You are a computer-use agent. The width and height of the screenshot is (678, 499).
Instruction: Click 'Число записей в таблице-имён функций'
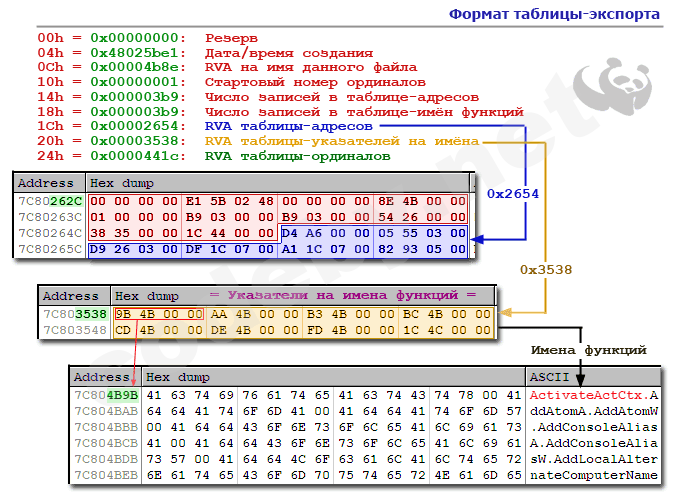[364, 112]
